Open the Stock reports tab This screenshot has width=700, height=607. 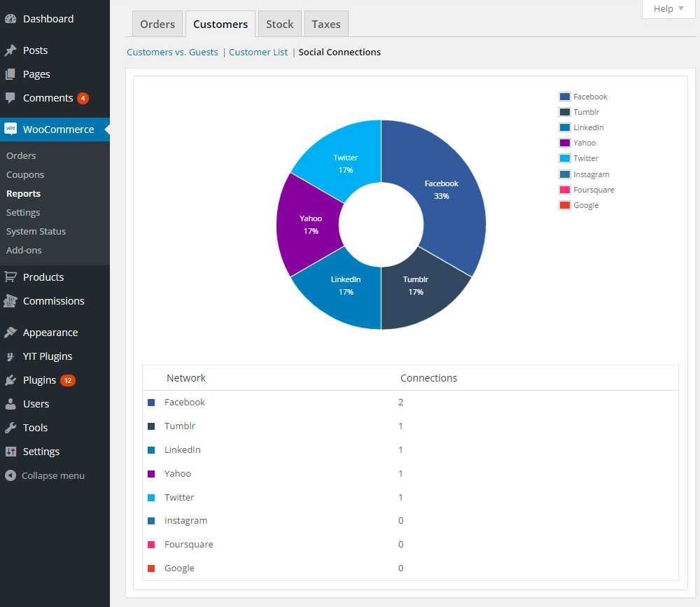[x=279, y=24]
